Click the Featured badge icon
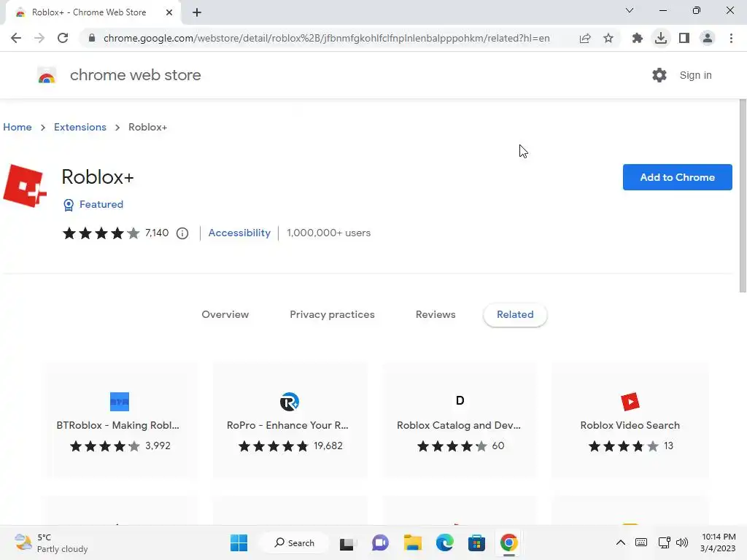Viewport: 747px width, 560px height. tap(69, 205)
